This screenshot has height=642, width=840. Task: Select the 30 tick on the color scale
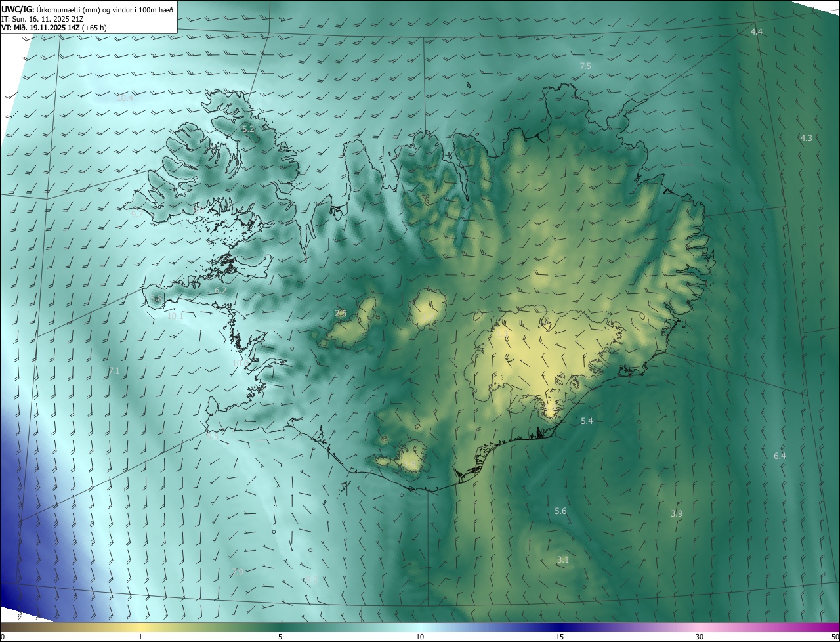click(x=700, y=637)
